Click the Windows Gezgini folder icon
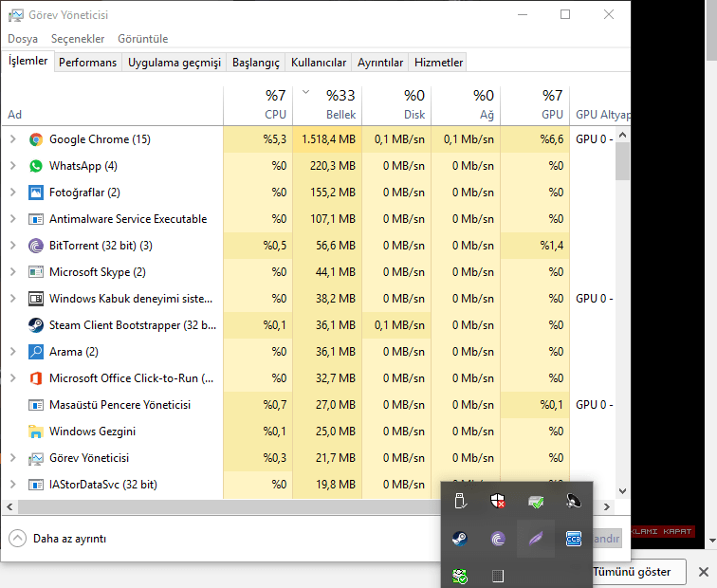Viewport: 717px width, 588px height. coord(36,432)
